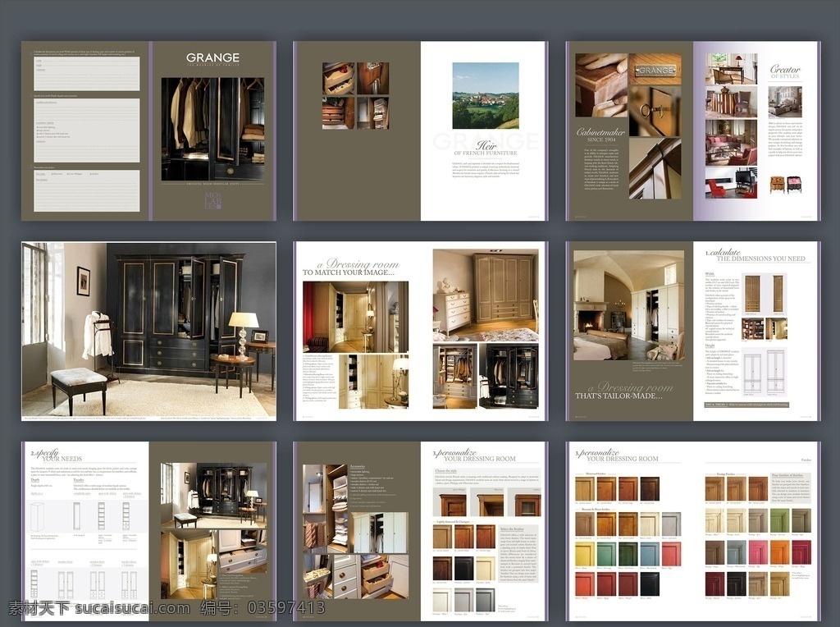Select the dressing room photo with the red curtain

355,317
